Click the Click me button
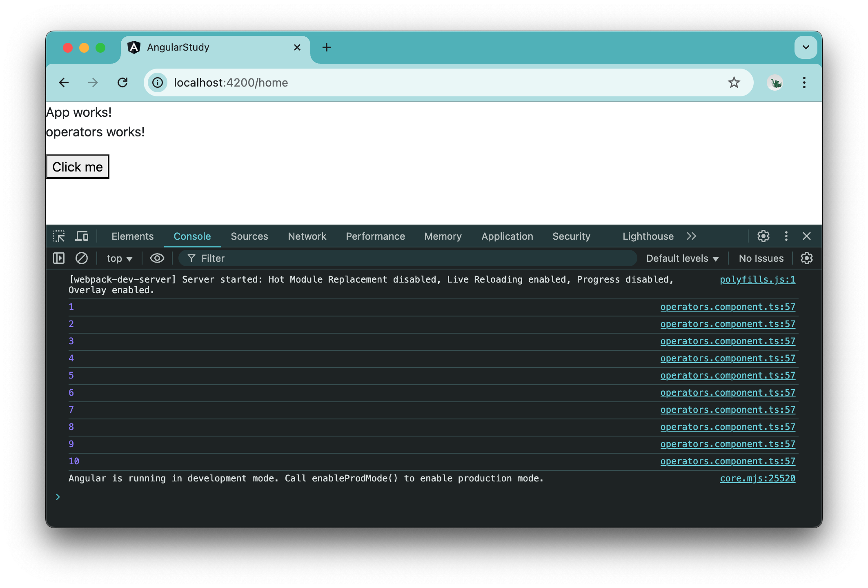 tap(78, 166)
